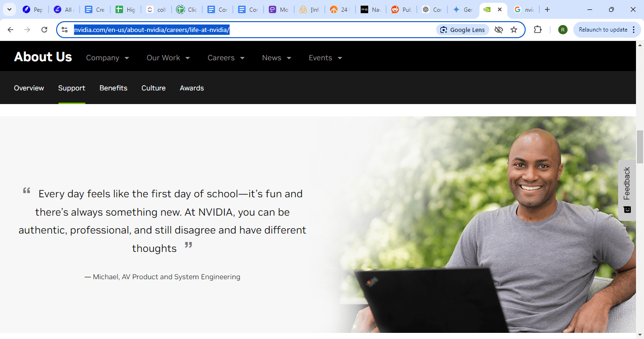
Task: Click the back navigation arrow
Action: (x=10, y=30)
